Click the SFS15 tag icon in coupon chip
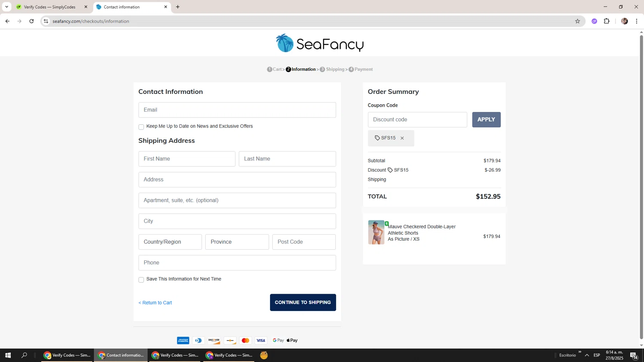The height and width of the screenshot is (362, 644). tap(377, 138)
